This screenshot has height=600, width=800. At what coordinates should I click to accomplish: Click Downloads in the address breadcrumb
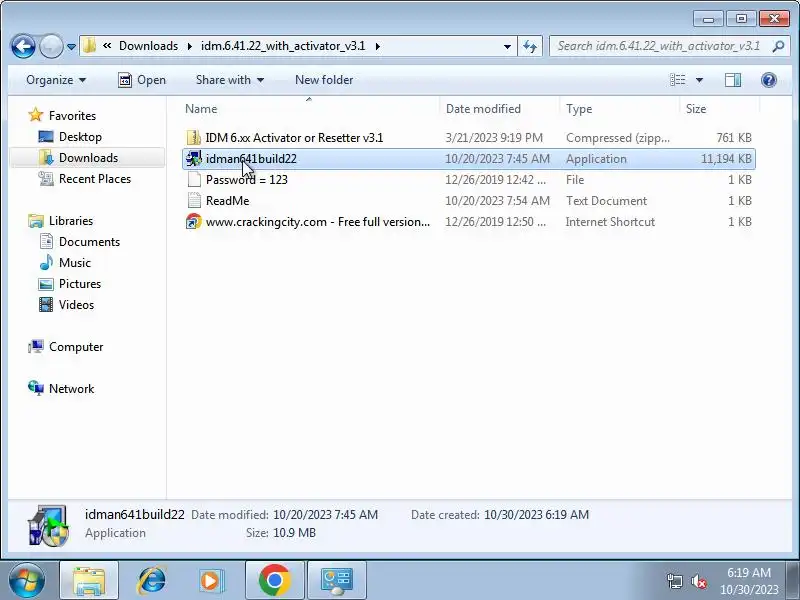[148, 46]
